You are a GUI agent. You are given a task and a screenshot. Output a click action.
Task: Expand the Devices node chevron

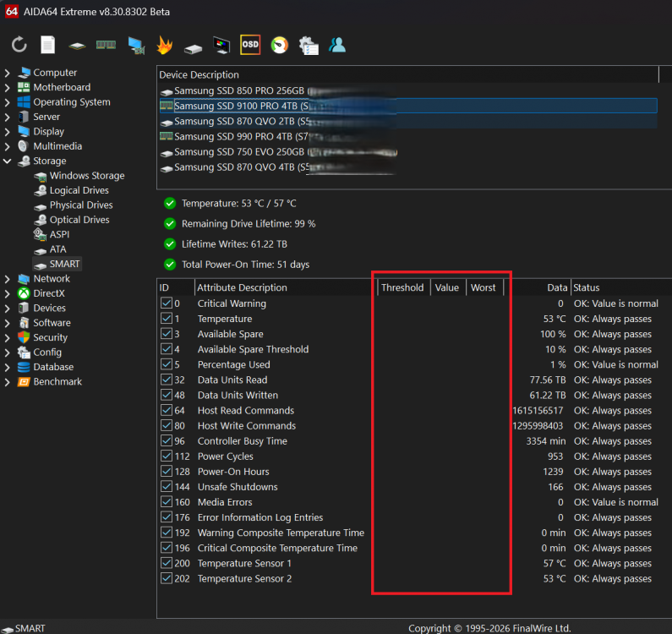click(7, 309)
